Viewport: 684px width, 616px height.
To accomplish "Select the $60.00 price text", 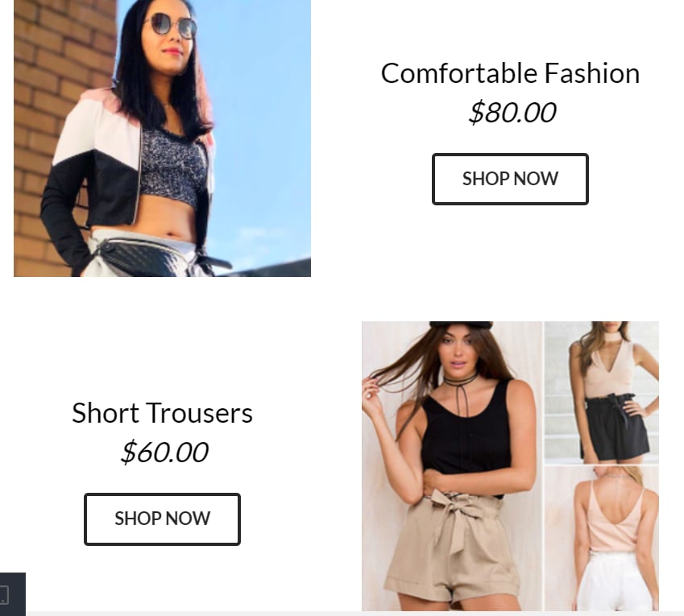I will 164,452.
